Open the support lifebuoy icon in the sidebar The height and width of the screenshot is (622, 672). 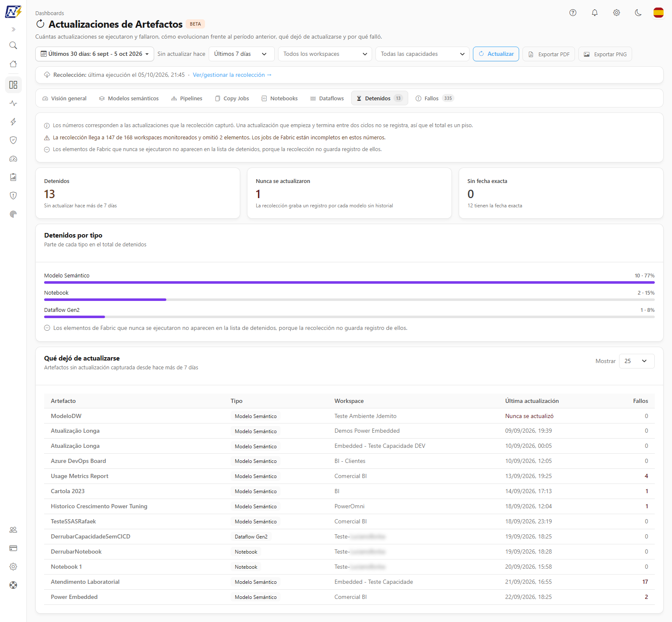(x=13, y=585)
